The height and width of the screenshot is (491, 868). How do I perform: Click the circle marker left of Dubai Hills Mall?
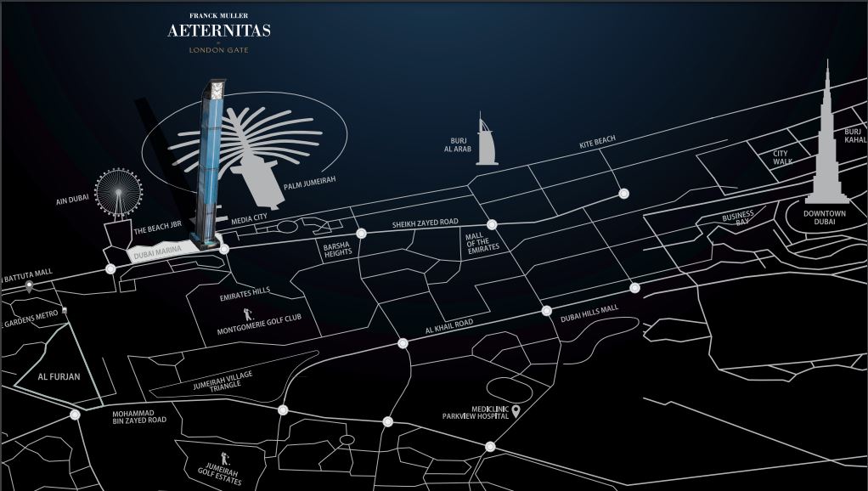[547, 311]
